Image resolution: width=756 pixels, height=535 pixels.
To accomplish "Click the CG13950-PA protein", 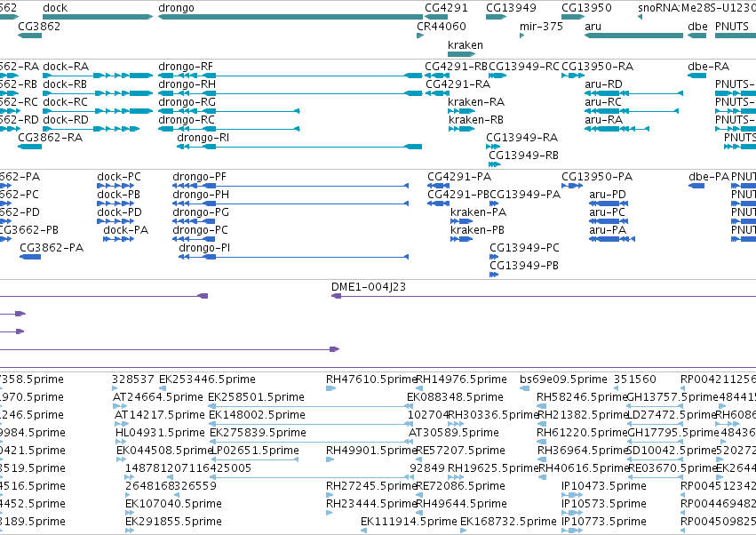I will (572, 186).
